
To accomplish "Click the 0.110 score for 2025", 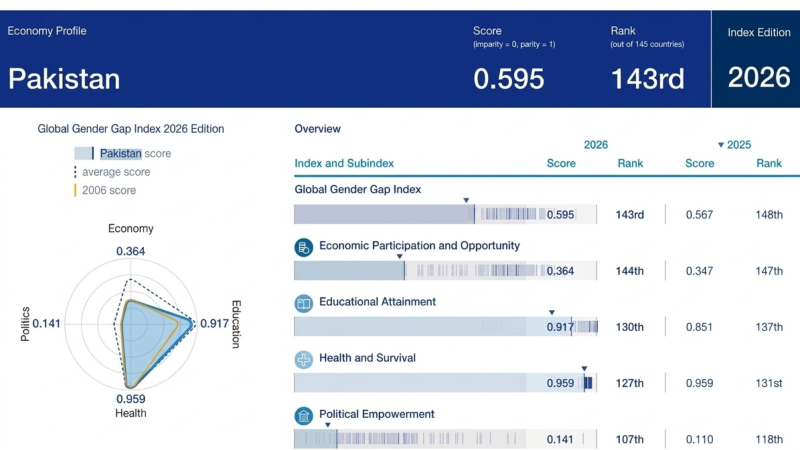I will tap(699, 439).
